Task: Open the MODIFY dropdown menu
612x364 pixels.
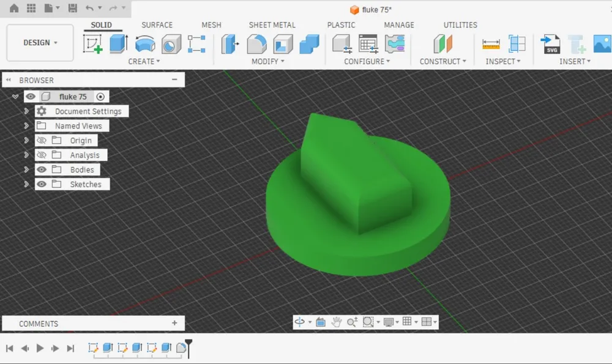Action: tap(268, 61)
